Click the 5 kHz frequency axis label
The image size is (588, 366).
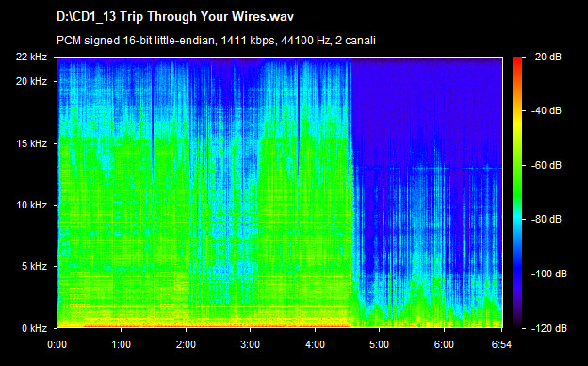34,267
